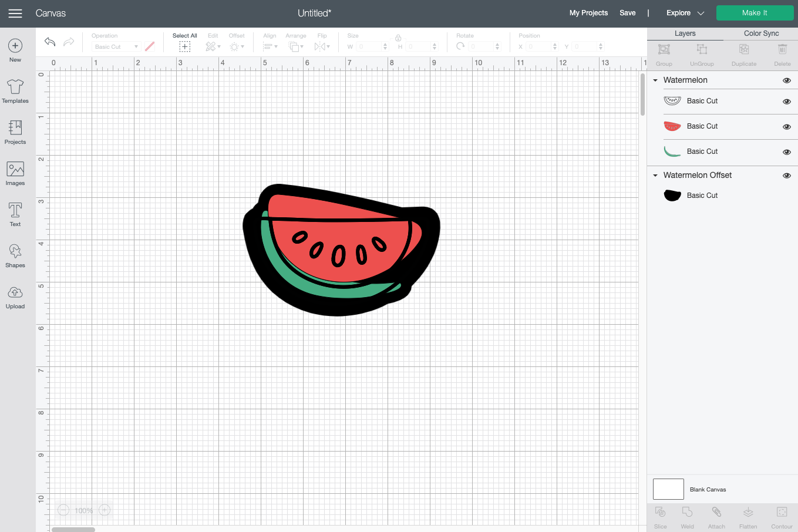Open the Explore machine dropdown
Viewport: 798px width, 532px height.
click(685, 13)
